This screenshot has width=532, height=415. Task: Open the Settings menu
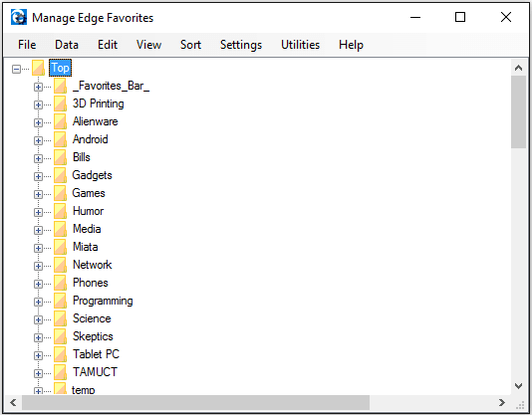[241, 45]
